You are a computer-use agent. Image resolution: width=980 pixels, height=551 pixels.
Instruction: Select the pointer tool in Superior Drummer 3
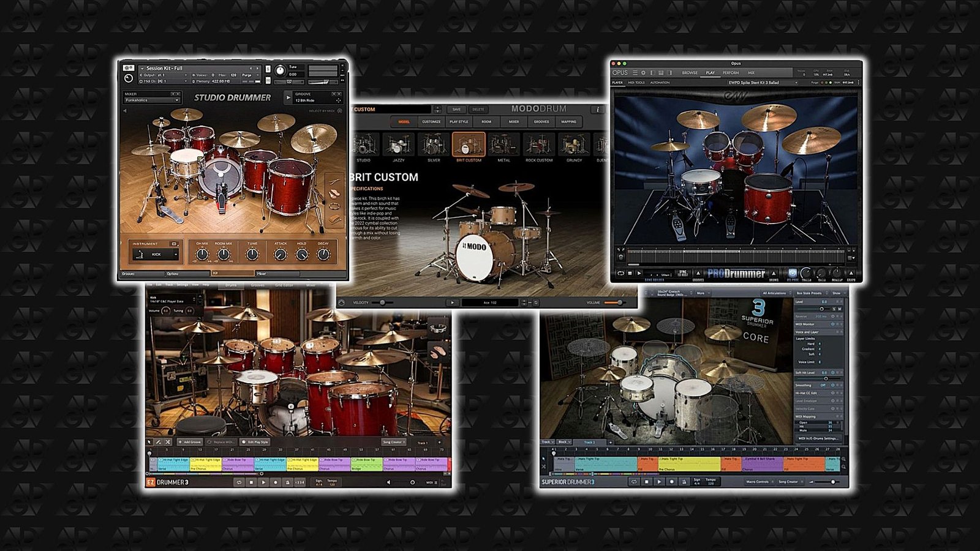point(543,459)
